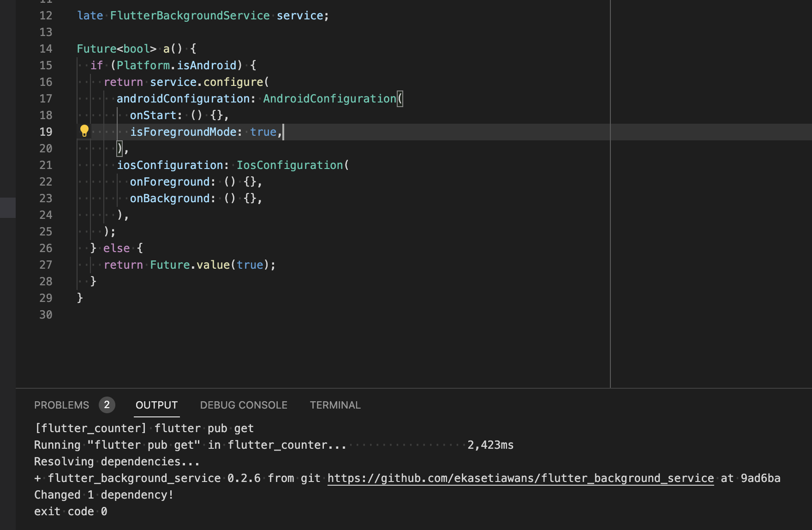The image size is (812, 530).
Task: Click the problems count badge showing 2
Action: (107, 405)
